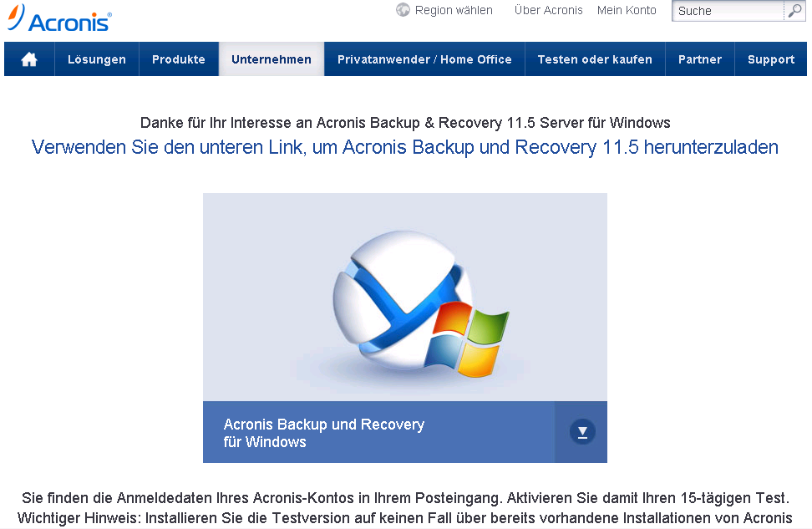Click the blue download headline text
Image resolution: width=812 pixels, height=529 pixels.
click(404, 148)
